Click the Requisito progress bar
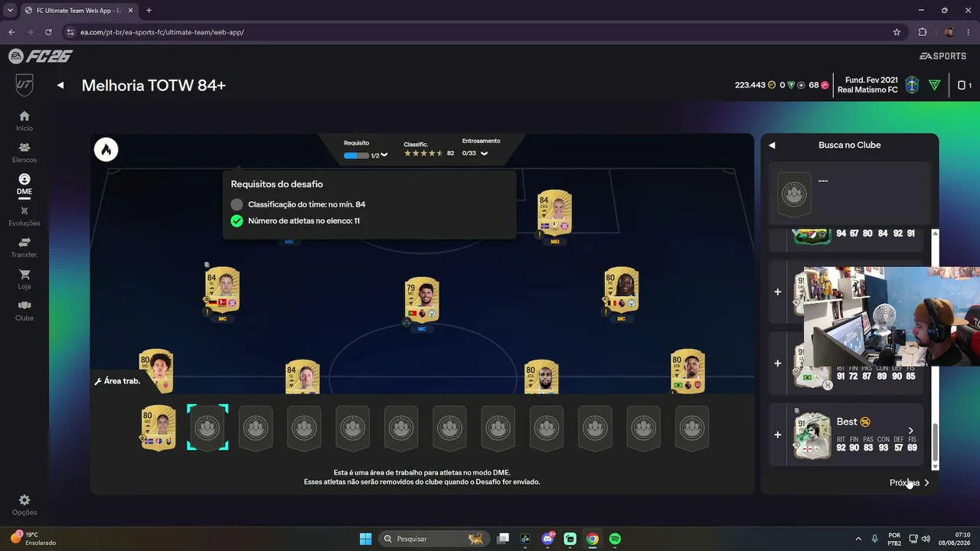The width and height of the screenshot is (980, 551). (356, 155)
